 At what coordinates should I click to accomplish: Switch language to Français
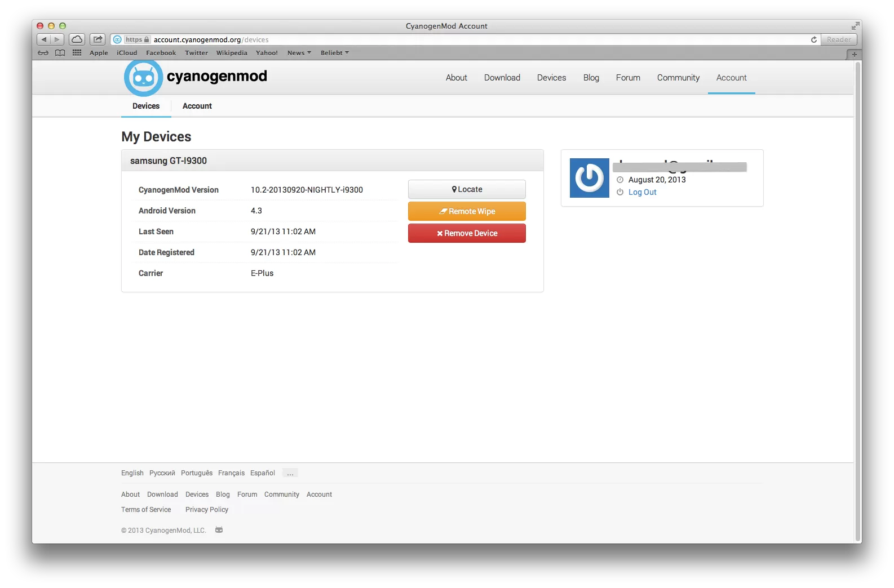click(x=232, y=473)
